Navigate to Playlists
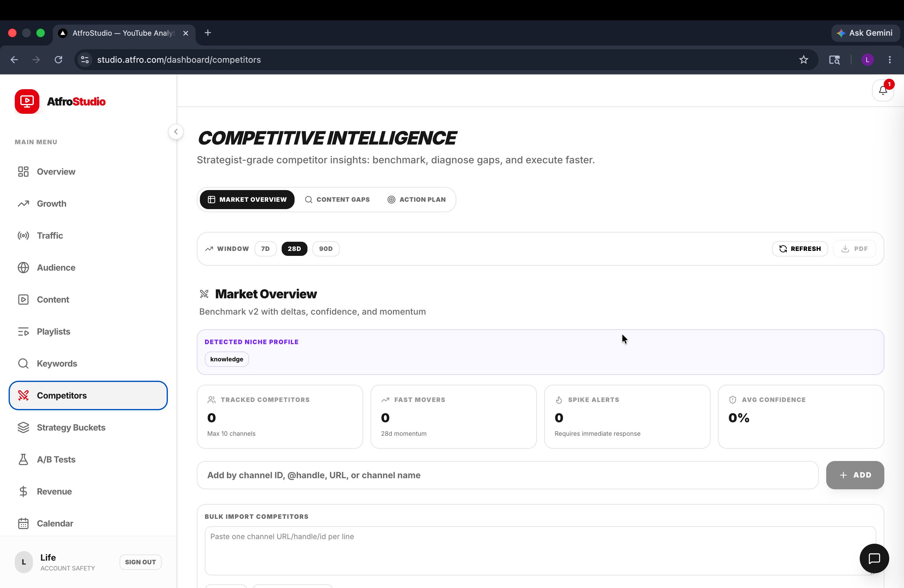Screen dimensions: 904x588 click(x=88, y=332)
